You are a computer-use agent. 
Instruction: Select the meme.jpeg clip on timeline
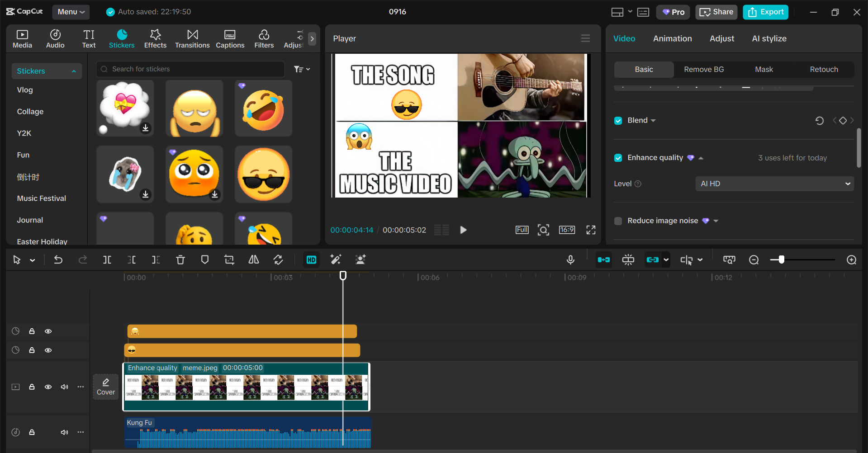(x=247, y=387)
